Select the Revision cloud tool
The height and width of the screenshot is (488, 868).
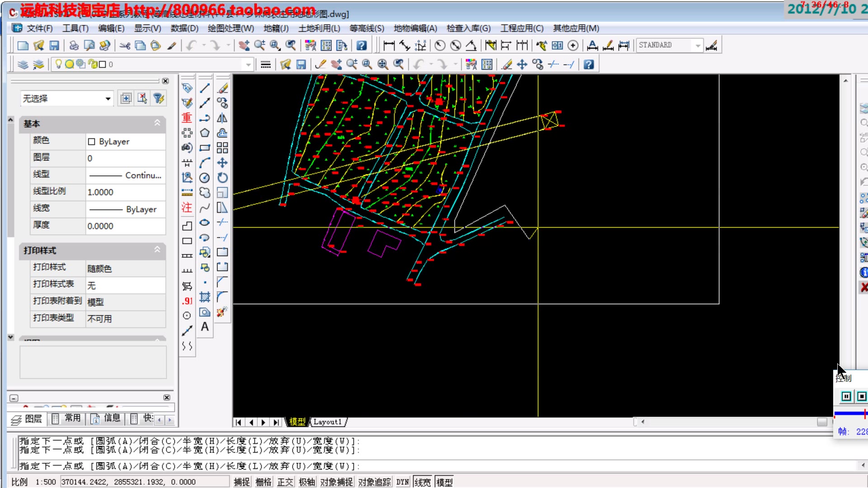(x=205, y=192)
